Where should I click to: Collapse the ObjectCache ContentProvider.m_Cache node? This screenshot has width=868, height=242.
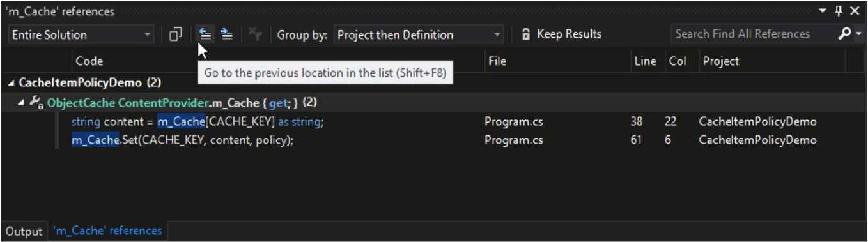click(x=22, y=102)
